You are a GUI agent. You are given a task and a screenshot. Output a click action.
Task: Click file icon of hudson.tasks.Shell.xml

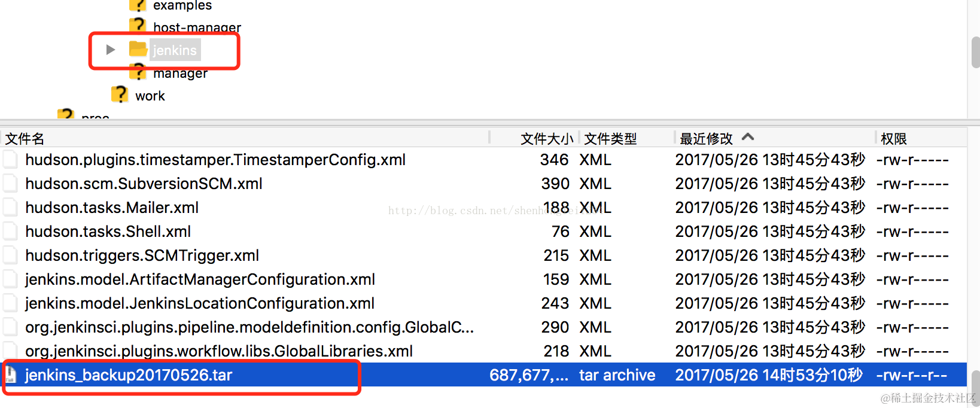click(x=10, y=231)
